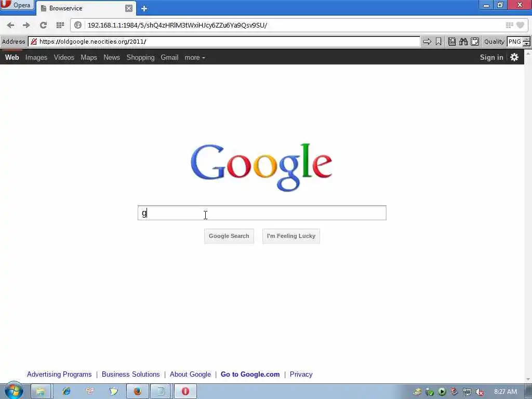
Task: Select the Browservice tab
Action: (86, 8)
